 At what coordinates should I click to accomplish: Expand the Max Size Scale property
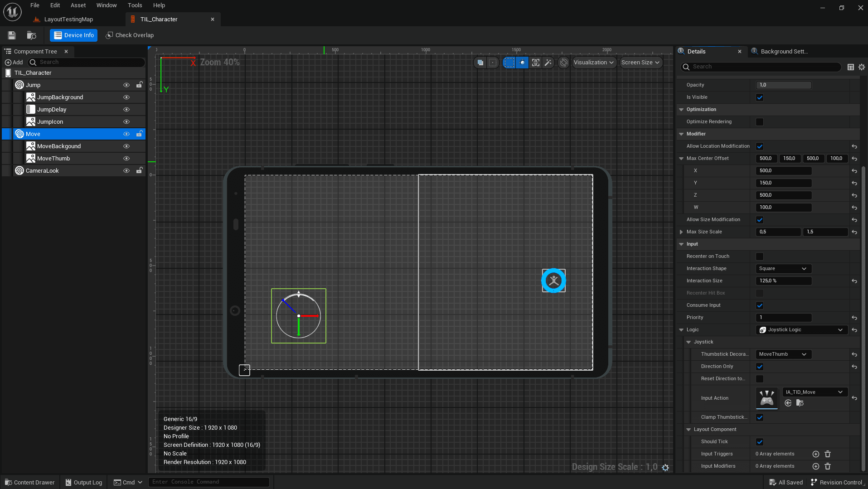pyautogui.click(x=681, y=232)
